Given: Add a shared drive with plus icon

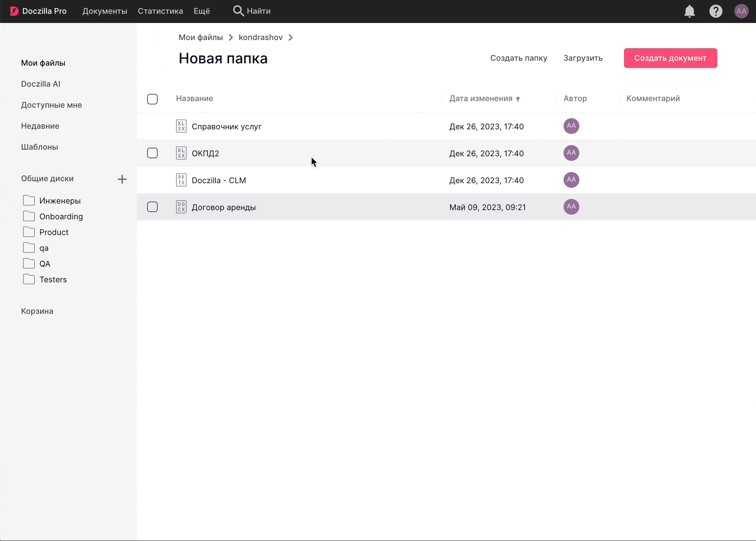Looking at the screenshot, I should tap(122, 179).
